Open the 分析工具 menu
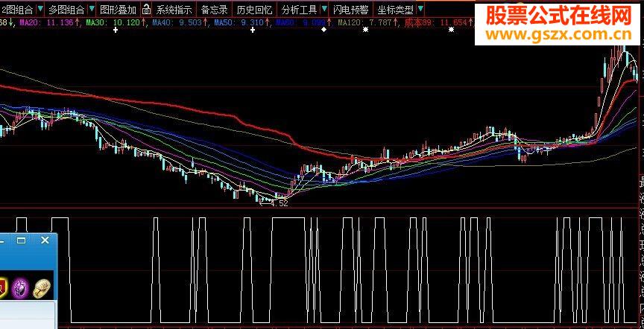The width and height of the screenshot is (644, 329). point(300,9)
